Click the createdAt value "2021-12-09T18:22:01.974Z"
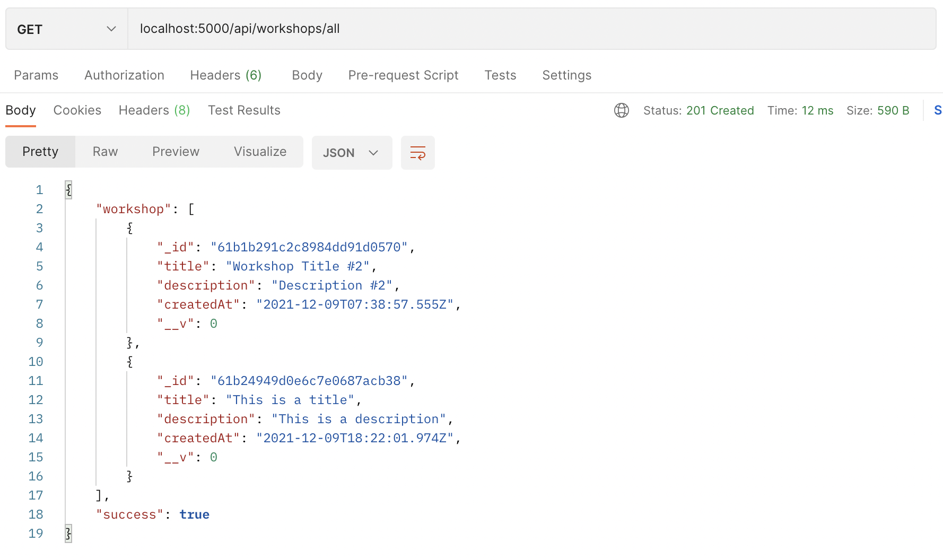 pyautogui.click(x=355, y=438)
